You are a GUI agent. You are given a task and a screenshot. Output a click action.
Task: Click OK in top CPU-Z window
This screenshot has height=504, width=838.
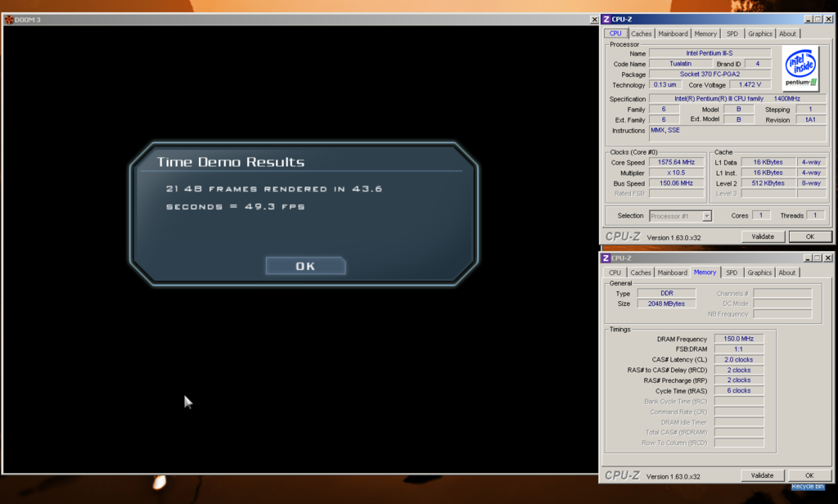pos(810,236)
